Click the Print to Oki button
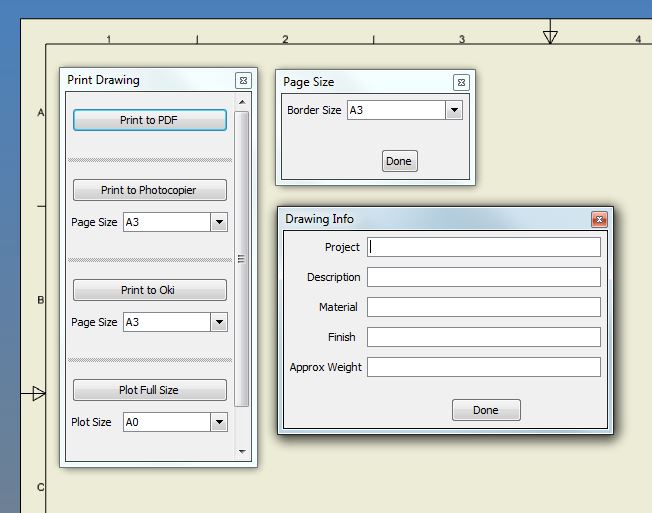This screenshot has width=652, height=513. (150, 290)
